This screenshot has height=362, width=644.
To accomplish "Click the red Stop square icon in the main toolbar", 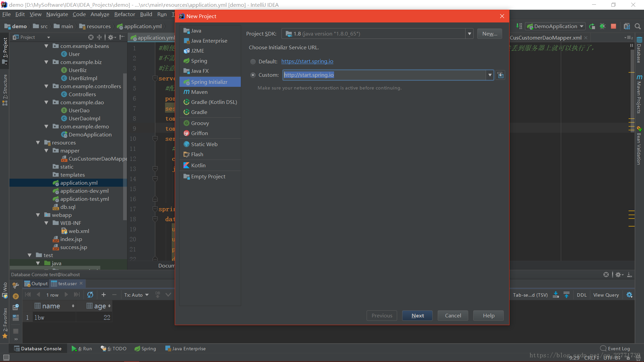I will point(613,26).
